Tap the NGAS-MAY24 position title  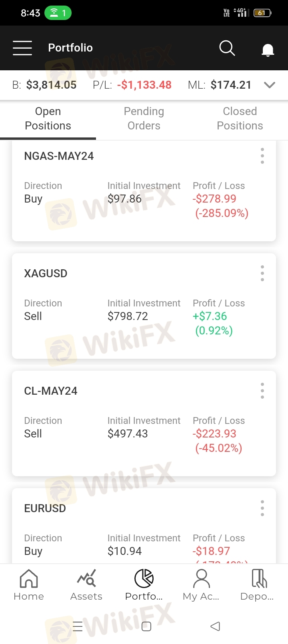[x=59, y=156]
